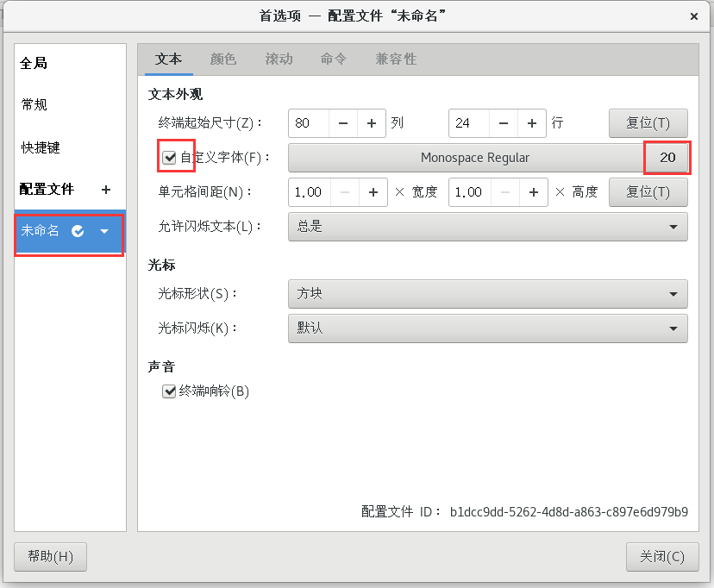
Task: Decrease cell height spacing with the minus button
Action: click(x=505, y=192)
